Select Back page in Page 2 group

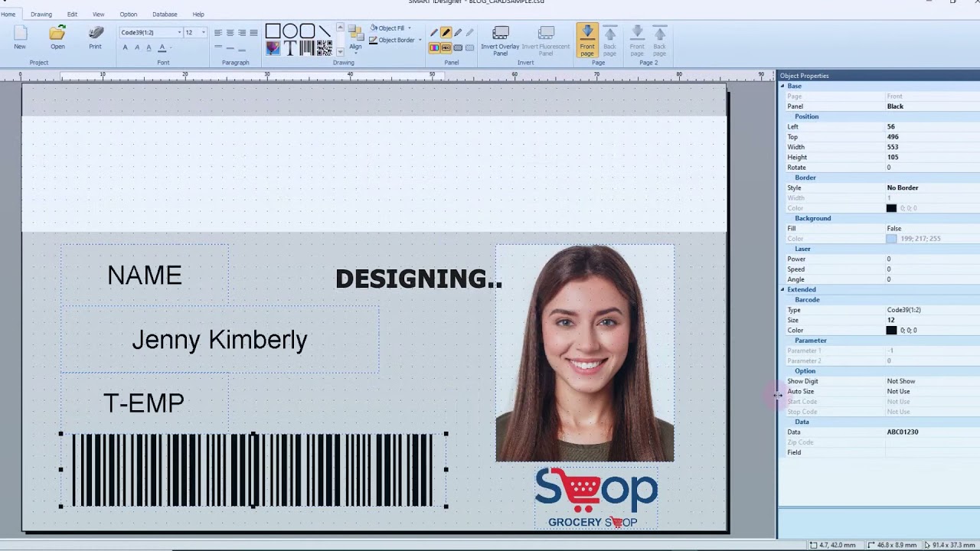point(659,40)
